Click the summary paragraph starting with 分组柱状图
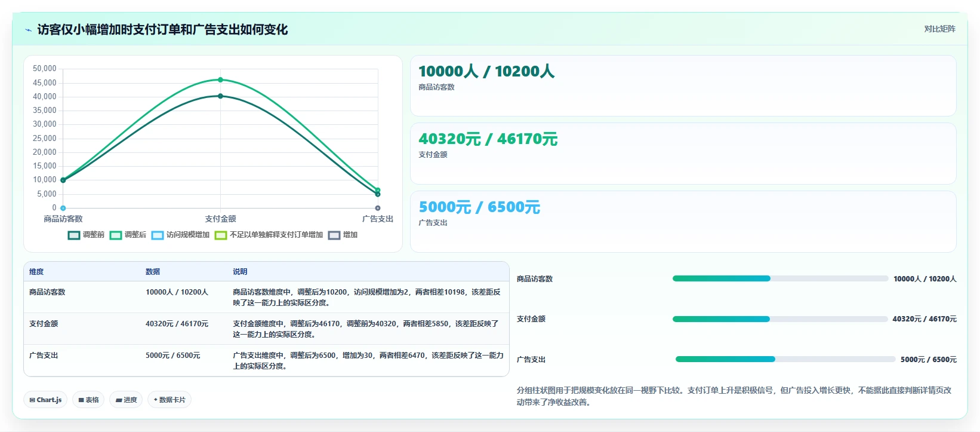Image resolution: width=980 pixels, height=432 pixels. click(x=734, y=396)
